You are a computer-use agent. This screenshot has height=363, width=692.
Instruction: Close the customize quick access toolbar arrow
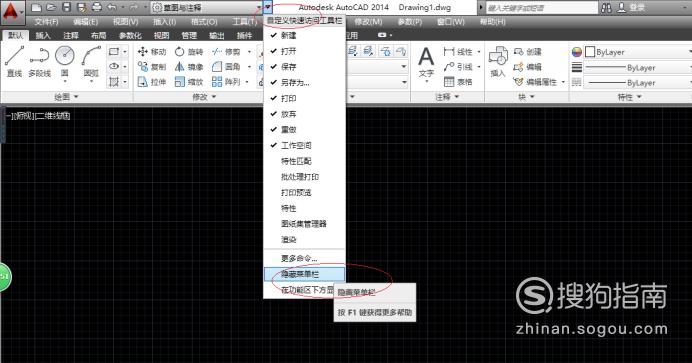click(x=268, y=7)
